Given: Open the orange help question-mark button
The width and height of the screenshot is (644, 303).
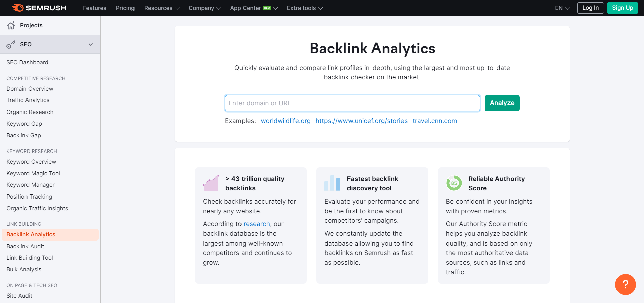Looking at the screenshot, I should 625,285.
